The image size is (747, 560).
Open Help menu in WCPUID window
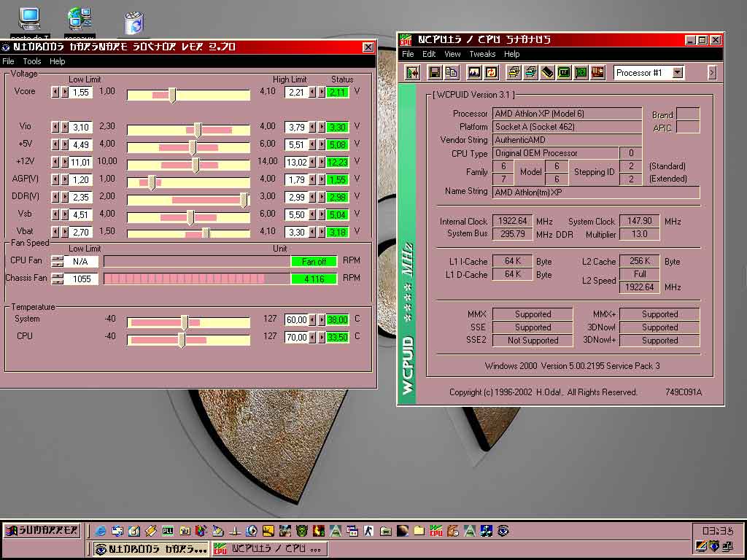pos(511,54)
